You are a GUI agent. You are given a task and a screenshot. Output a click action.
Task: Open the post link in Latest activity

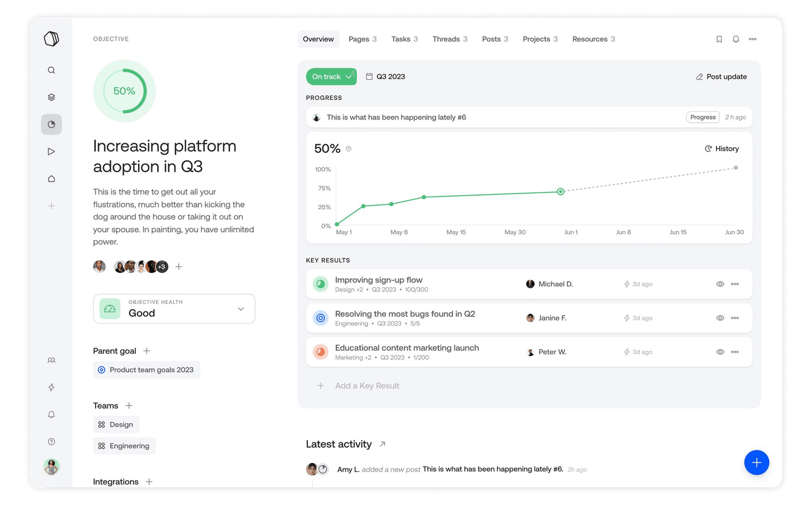pos(493,469)
